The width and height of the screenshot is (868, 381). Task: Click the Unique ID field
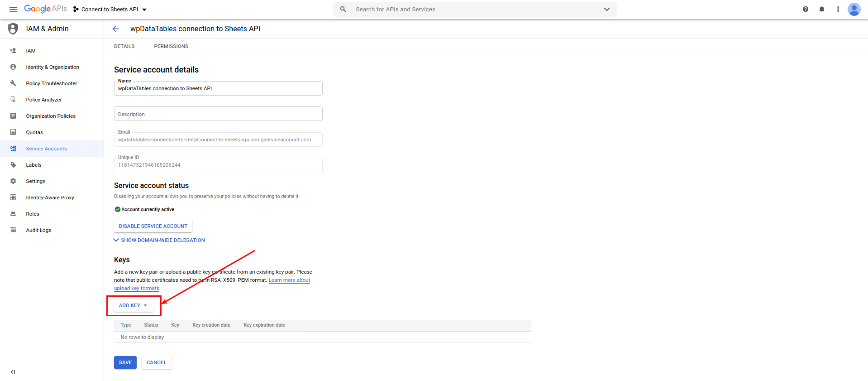tap(218, 164)
